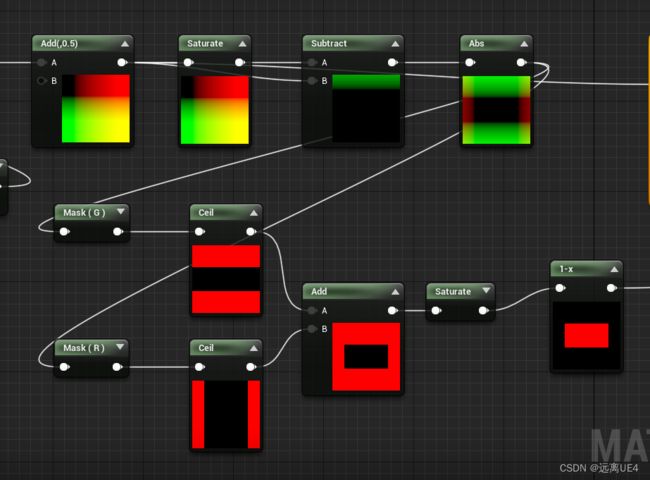Click the Add(,0.5) red-yellow gradient preview

96,109
